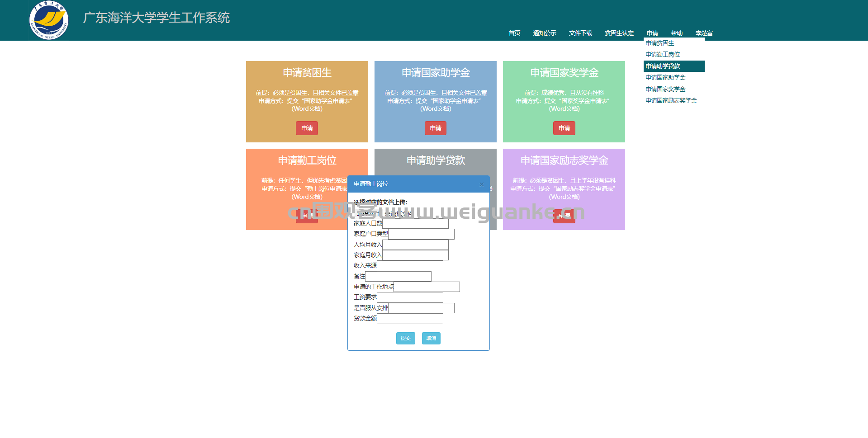Close the 申请勤工岗位 dialog with X
Screen dimensions: 868x438
pyautogui.click(x=482, y=184)
